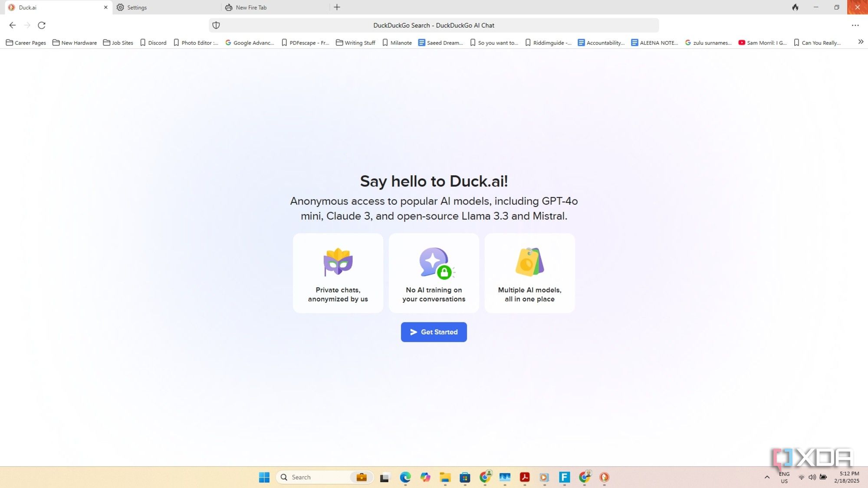
Task: Open DuckDuckGo browser in the taskbar
Action: point(604,477)
